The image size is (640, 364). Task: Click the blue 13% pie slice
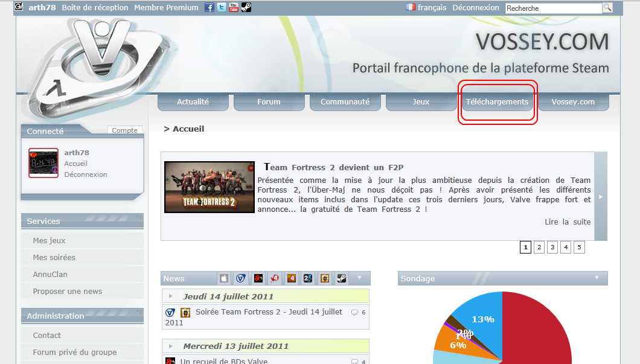point(484,321)
